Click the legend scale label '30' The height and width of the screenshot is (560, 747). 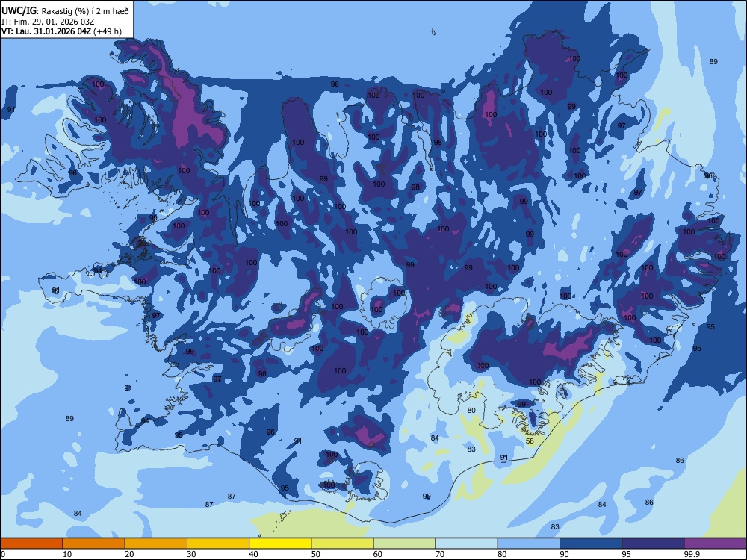click(x=191, y=554)
